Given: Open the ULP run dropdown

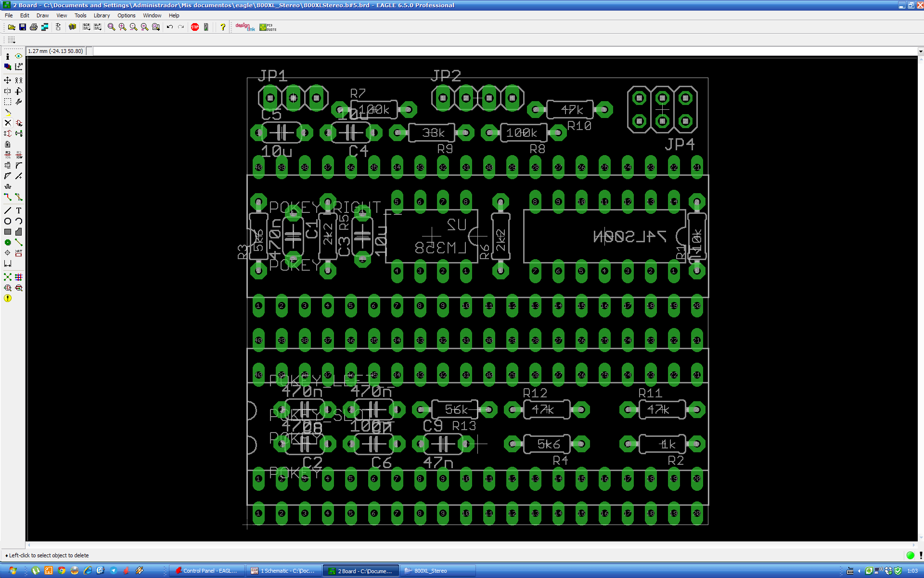Looking at the screenshot, I should (x=98, y=27).
